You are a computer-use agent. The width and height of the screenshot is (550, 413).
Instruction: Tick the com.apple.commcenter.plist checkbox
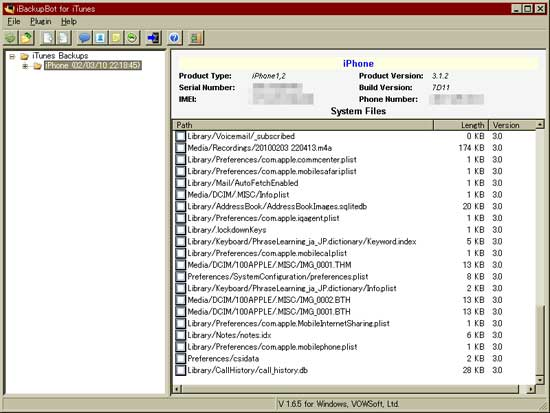(x=180, y=160)
